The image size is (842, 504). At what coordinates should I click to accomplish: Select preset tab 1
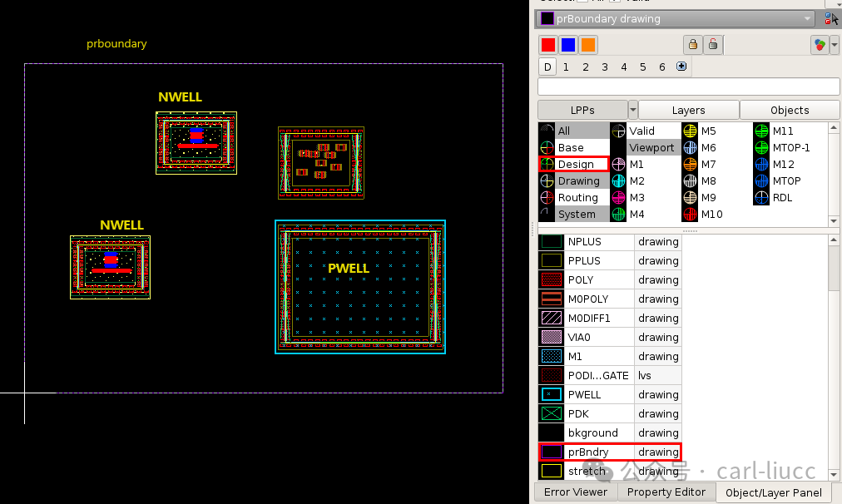[x=566, y=67]
